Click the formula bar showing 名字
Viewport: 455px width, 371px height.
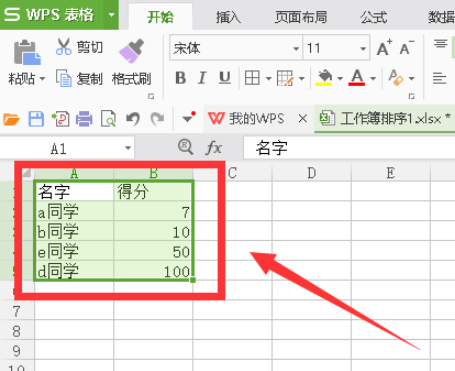click(349, 148)
